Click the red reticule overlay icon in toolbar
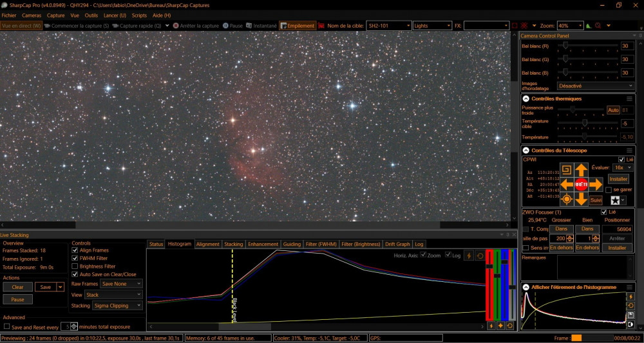 (x=524, y=26)
